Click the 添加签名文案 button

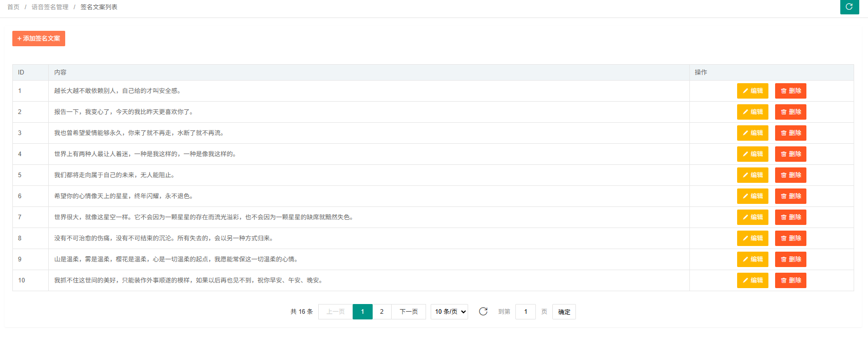click(38, 39)
